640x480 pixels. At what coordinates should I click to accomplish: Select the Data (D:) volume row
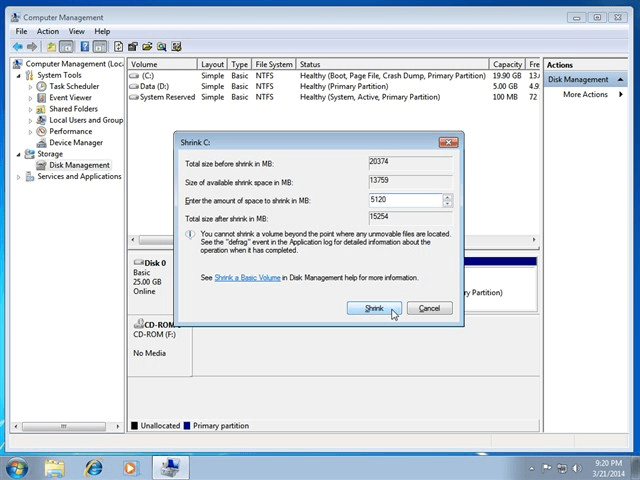pos(333,87)
